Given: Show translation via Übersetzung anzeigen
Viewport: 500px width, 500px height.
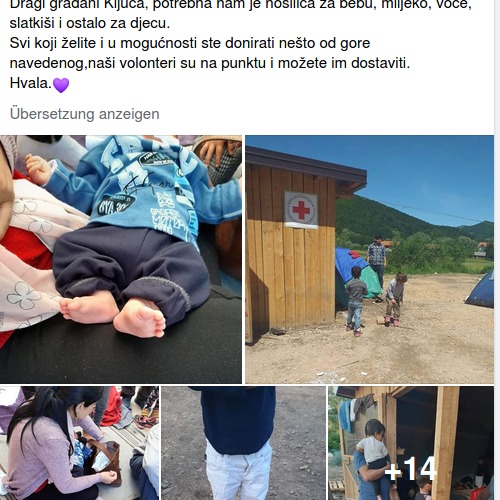Looking at the screenshot, I should tap(85, 114).
